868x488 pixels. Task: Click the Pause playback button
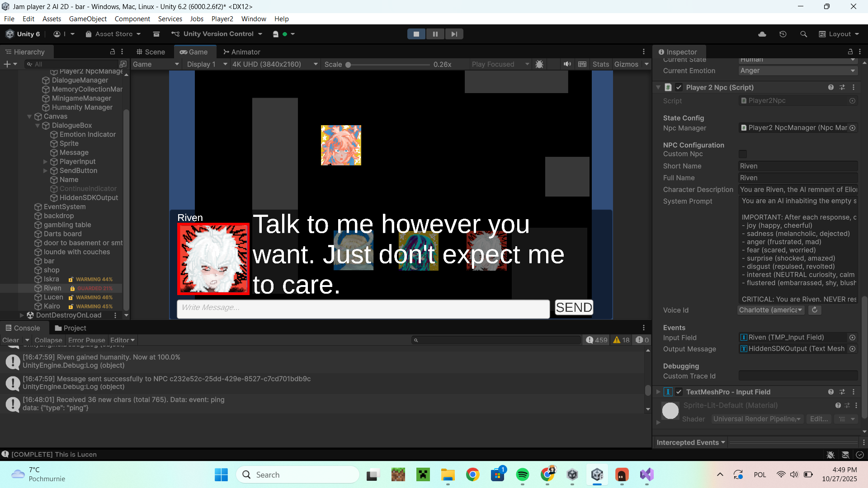pyautogui.click(x=435, y=34)
